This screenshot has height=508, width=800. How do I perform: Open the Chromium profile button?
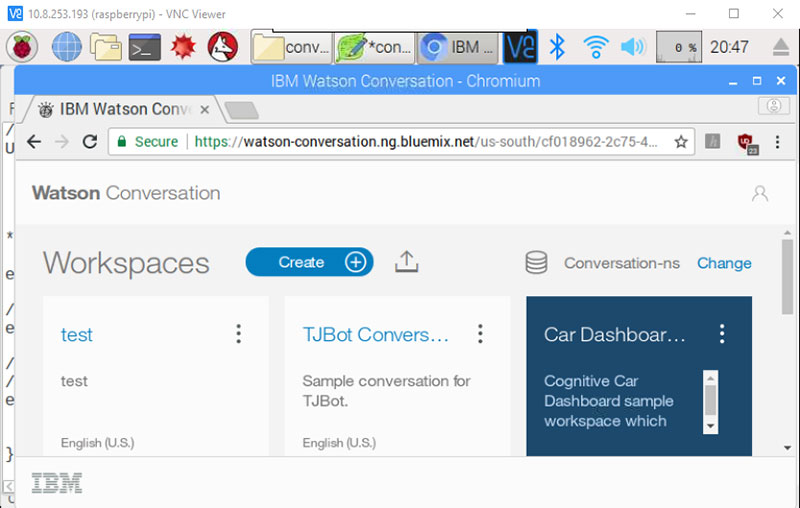[x=774, y=106]
